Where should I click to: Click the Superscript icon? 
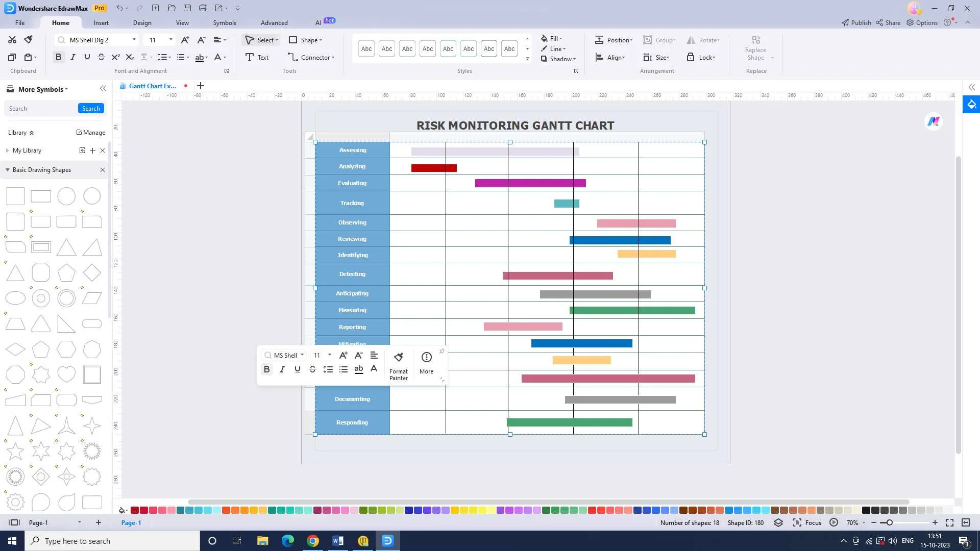pos(115,58)
